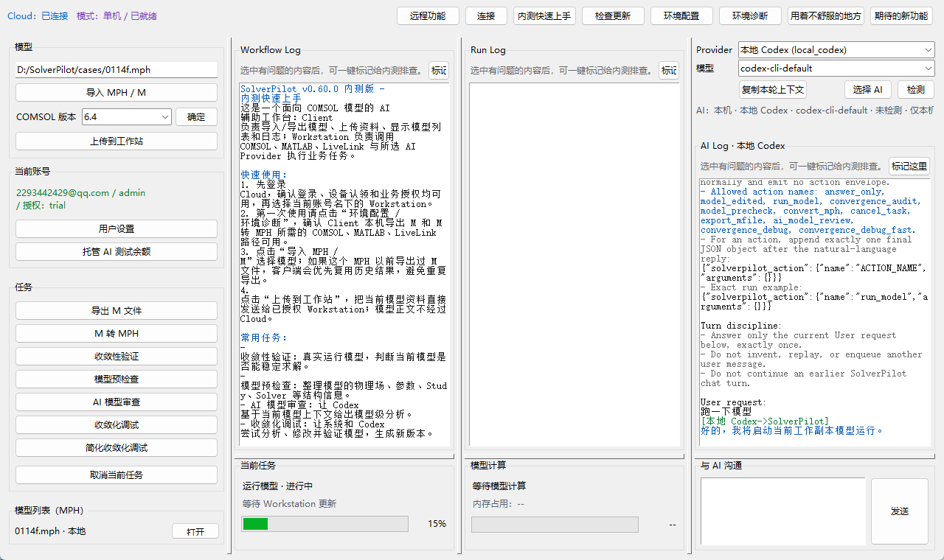Click the model path input field

117,70
